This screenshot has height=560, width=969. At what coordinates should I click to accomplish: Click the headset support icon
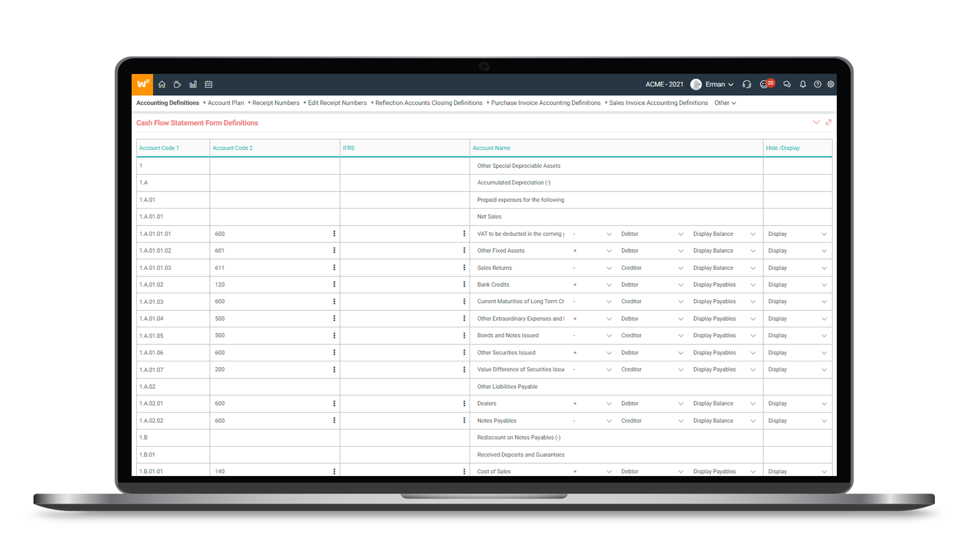pos(747,85)
